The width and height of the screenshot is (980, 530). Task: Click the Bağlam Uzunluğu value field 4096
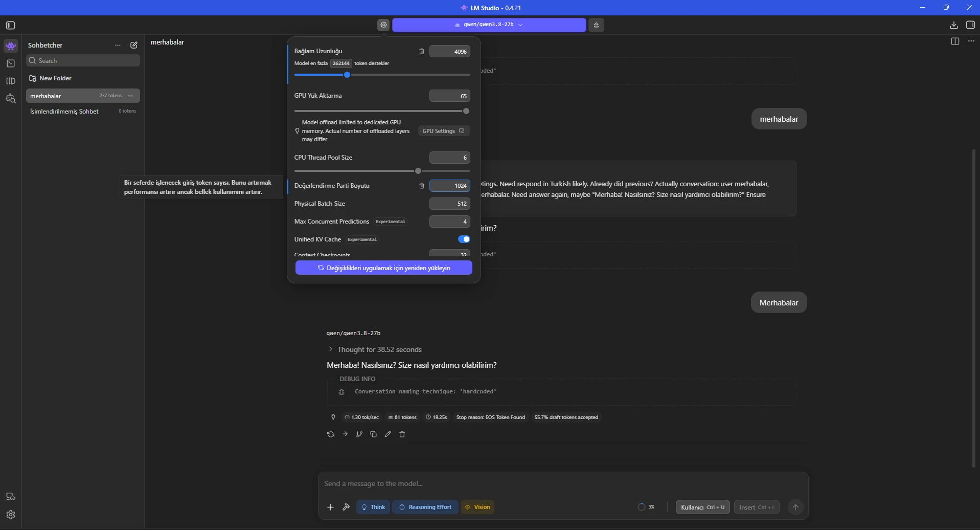tap(450, 51)
